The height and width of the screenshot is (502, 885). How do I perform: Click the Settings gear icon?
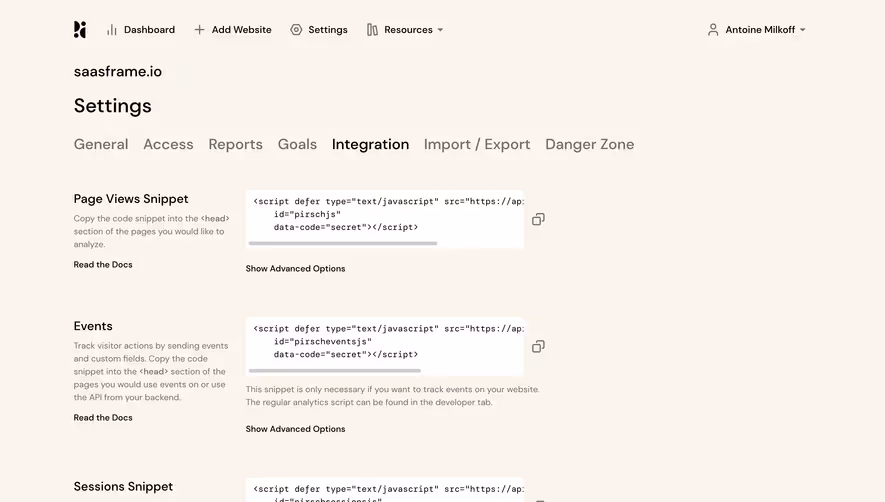coord(296,29)
